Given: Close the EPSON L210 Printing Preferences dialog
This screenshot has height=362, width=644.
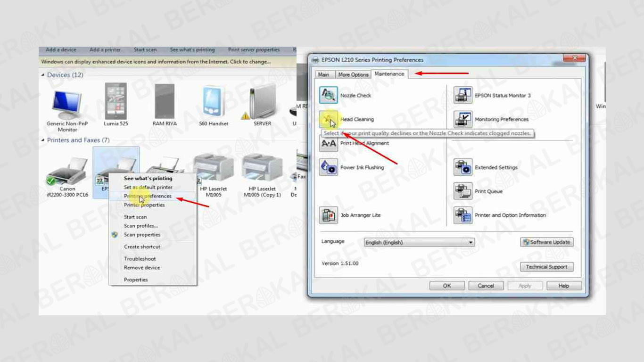Looking at the screenshot, I should (575, 58).
